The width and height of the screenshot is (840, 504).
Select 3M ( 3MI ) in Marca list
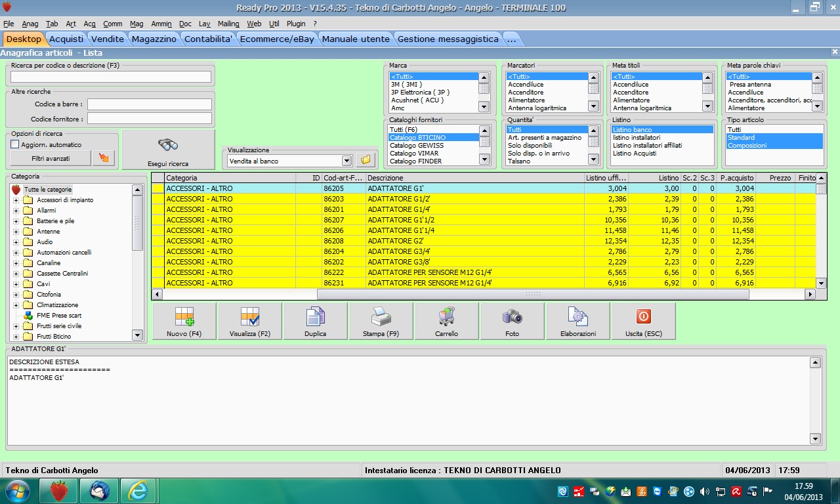coord(432,84)
